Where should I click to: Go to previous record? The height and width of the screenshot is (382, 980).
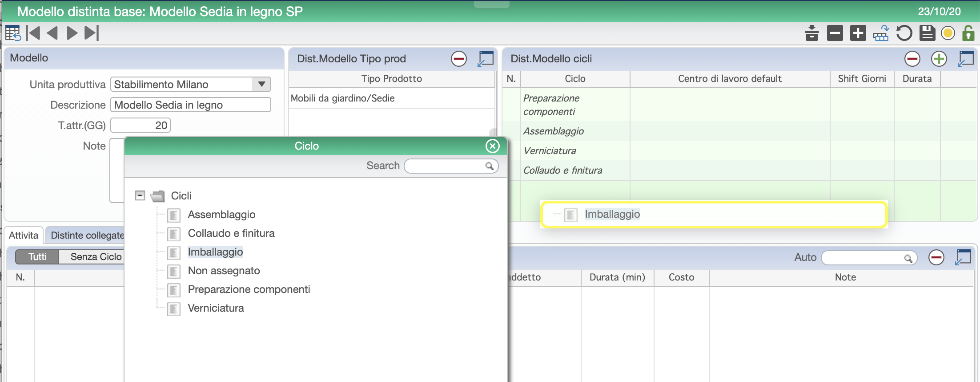(52, 33)
